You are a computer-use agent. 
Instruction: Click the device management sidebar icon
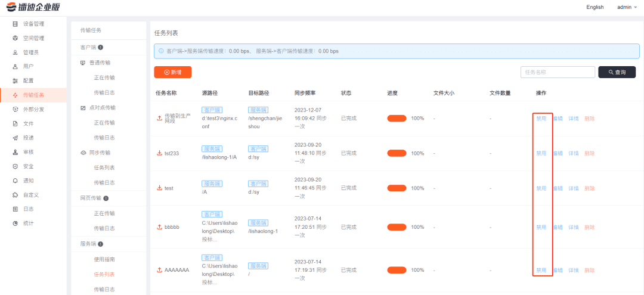pyautogui.click(x=16, y=24)
